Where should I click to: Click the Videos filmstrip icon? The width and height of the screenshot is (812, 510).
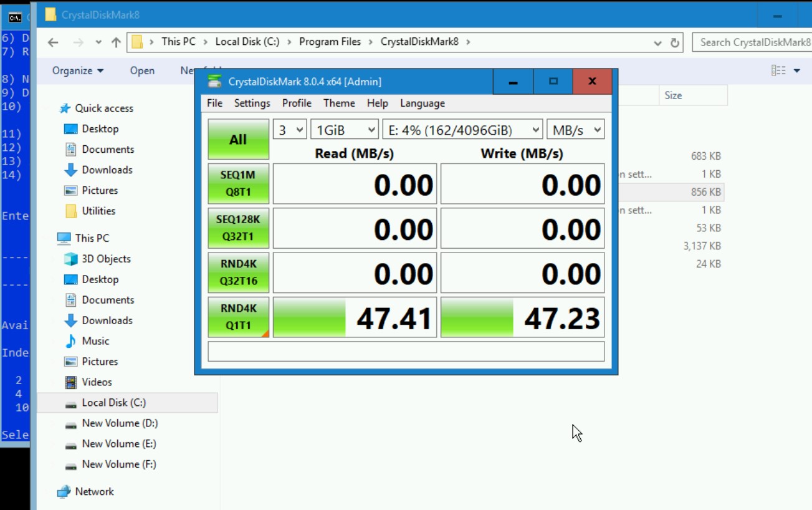pos(71,382)
